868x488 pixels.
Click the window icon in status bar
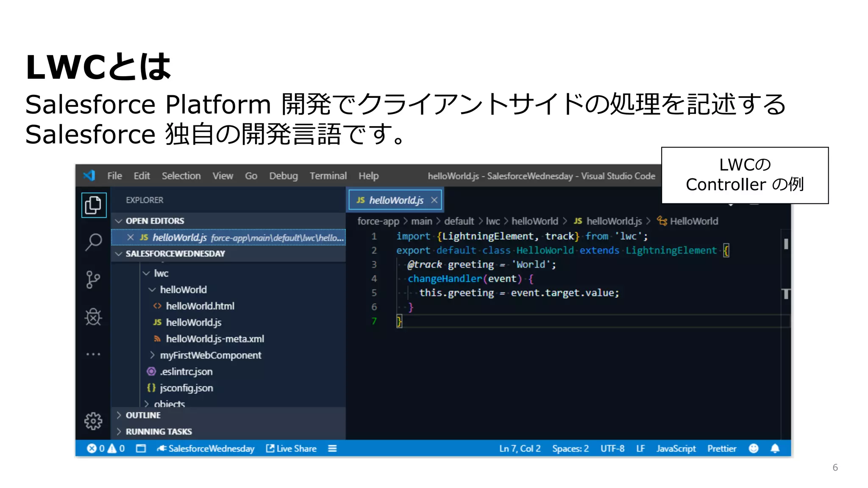tap(141, 448)
